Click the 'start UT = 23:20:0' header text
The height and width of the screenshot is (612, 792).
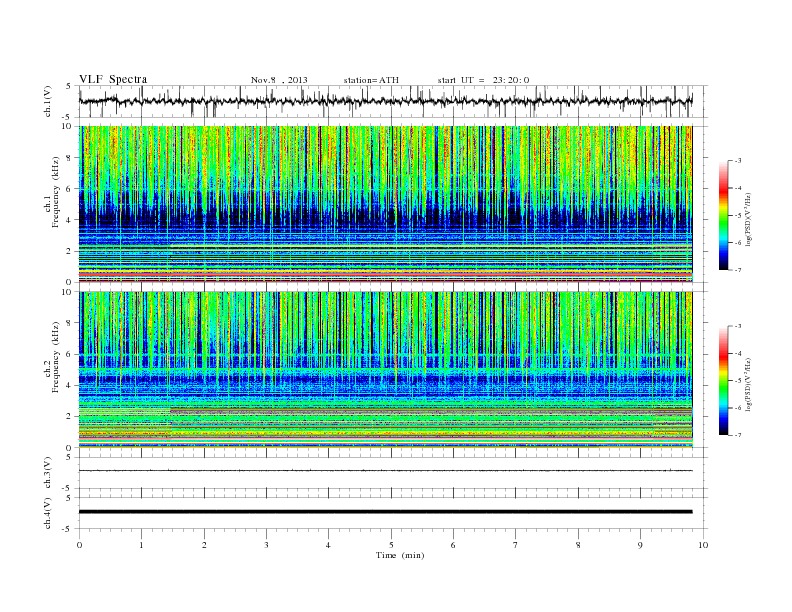483,80
